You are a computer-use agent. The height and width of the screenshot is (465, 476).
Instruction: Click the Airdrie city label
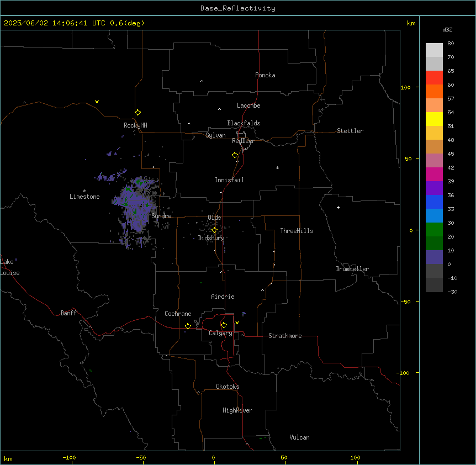tap(223, 297)
